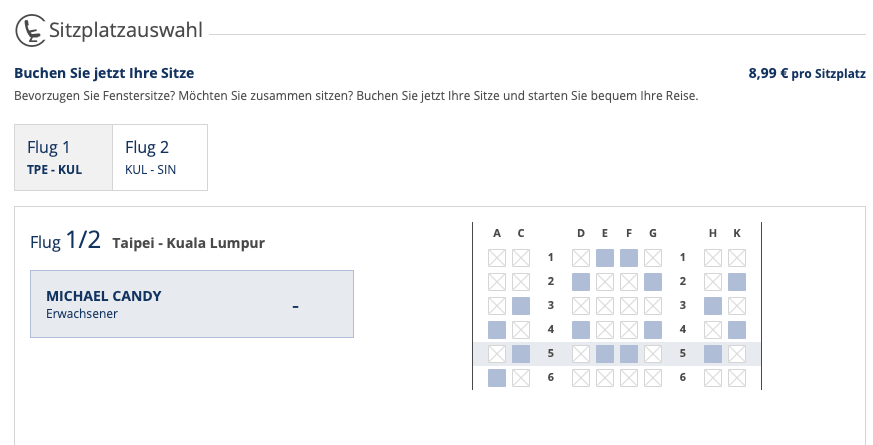Select available window seat 6A
This screenshot has height=445, width=873.
pos(497,378)
